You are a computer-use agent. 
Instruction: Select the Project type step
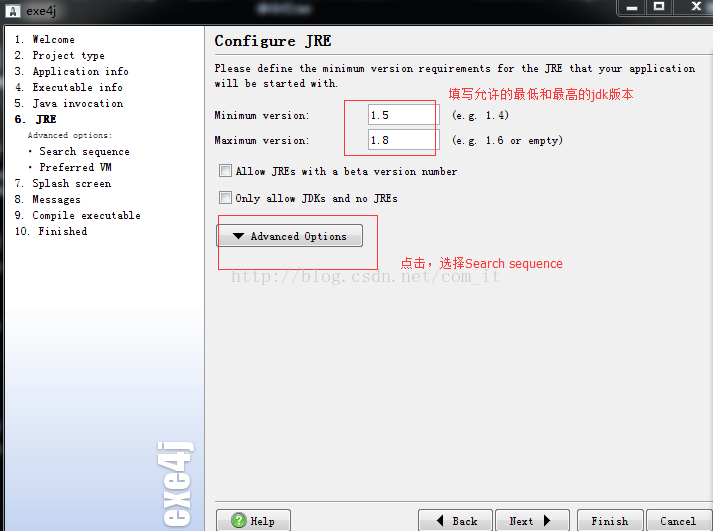pyautogui.click(x=68, y=55)
